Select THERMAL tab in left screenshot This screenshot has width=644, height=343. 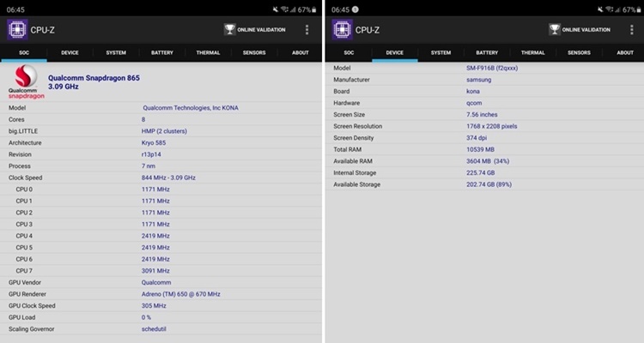click(x=209, y=52)
